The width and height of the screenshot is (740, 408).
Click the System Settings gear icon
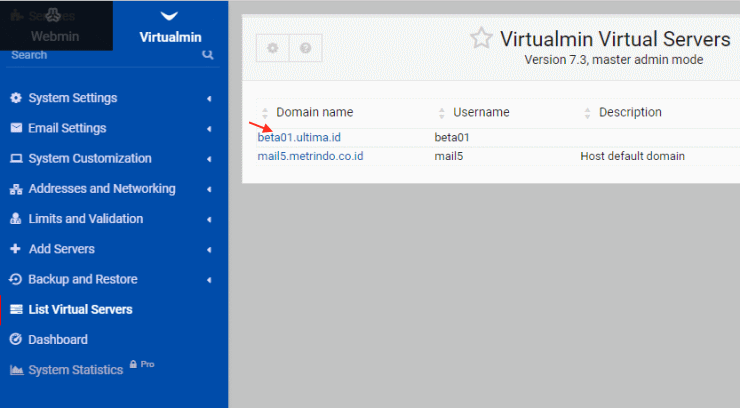[16, 98]
